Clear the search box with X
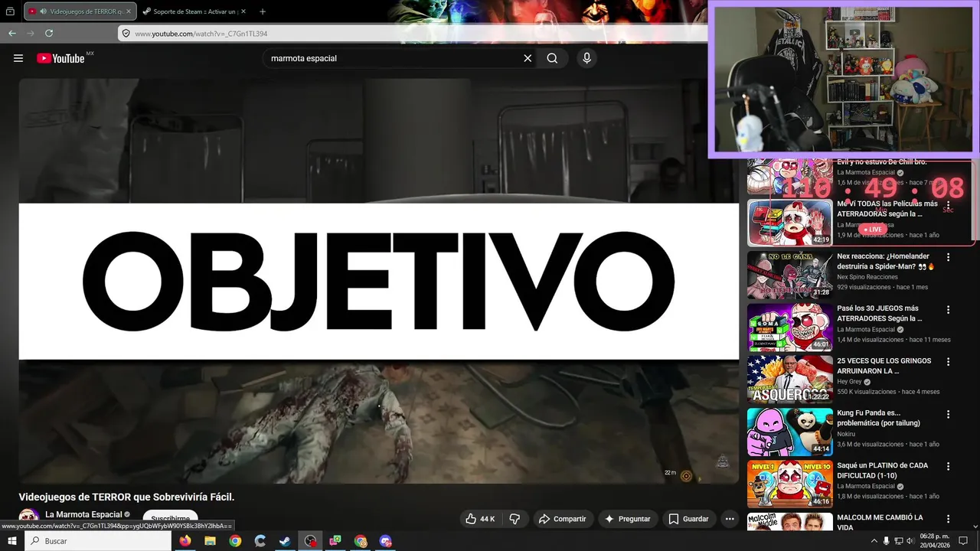This screenshot has height=551, width=980. point(528,58)
